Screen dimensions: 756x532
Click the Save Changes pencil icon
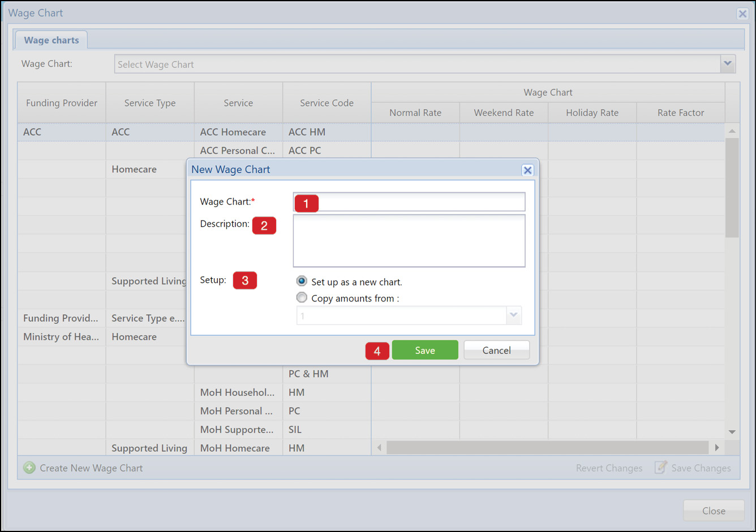[661, 467]
